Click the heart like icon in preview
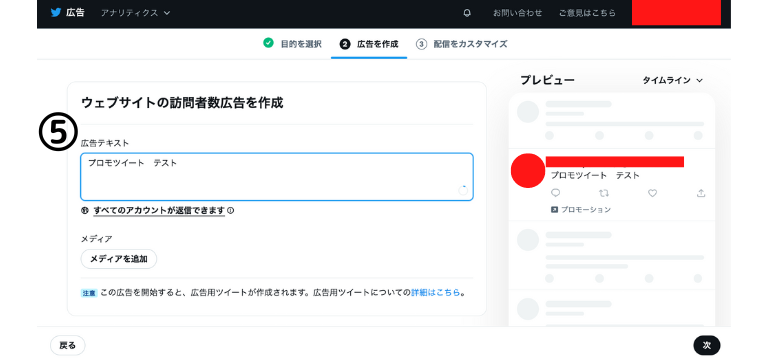 pyautogui.click(x=652, y=193)
